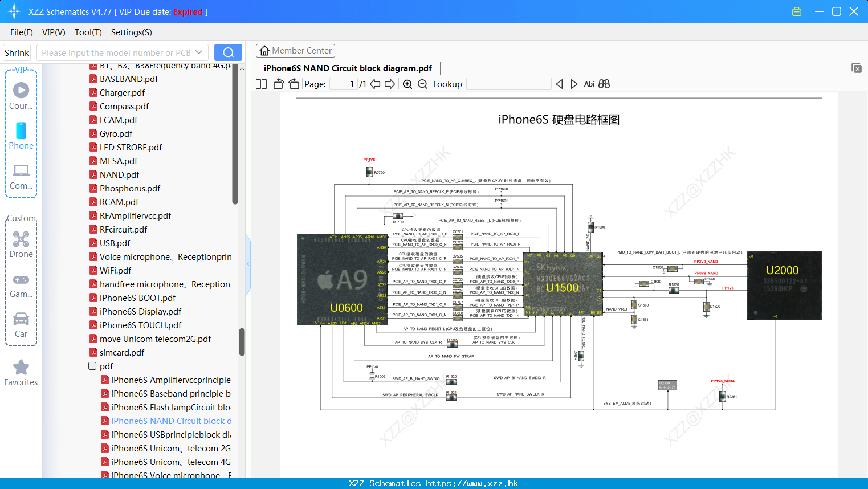Screen dimensions: 868x489
Task: Rotate page counterclockwise icon
Action: tap(278, 84)
